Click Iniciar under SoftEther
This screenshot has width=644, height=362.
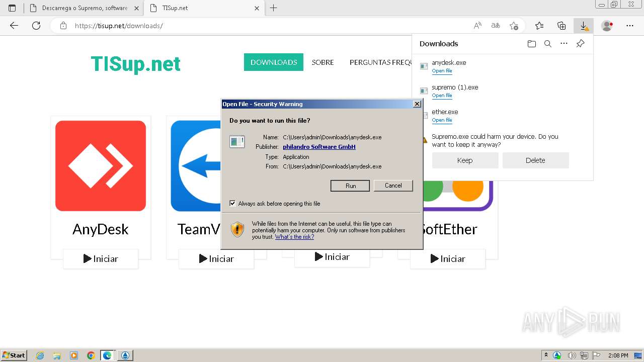(448, 259)
